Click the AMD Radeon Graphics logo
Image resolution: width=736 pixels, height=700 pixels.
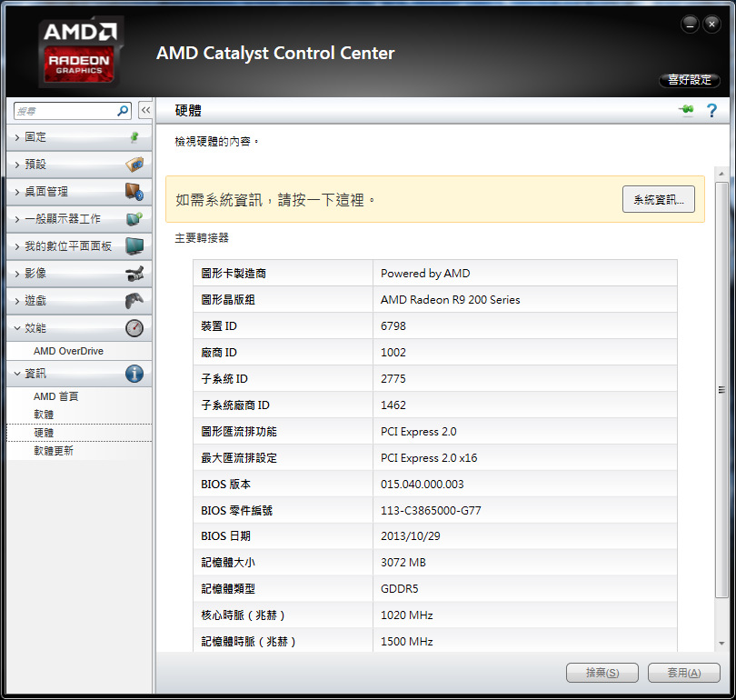pyautogui.click(x=80, y=52)
